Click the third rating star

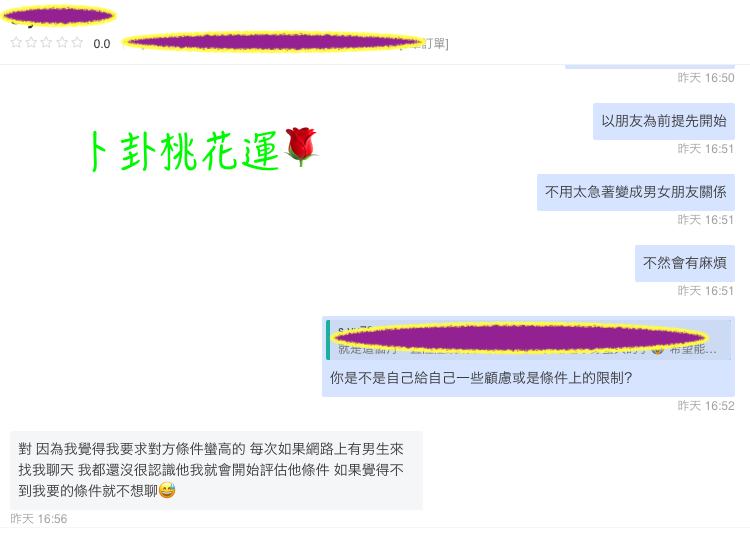tap(47, 43)
